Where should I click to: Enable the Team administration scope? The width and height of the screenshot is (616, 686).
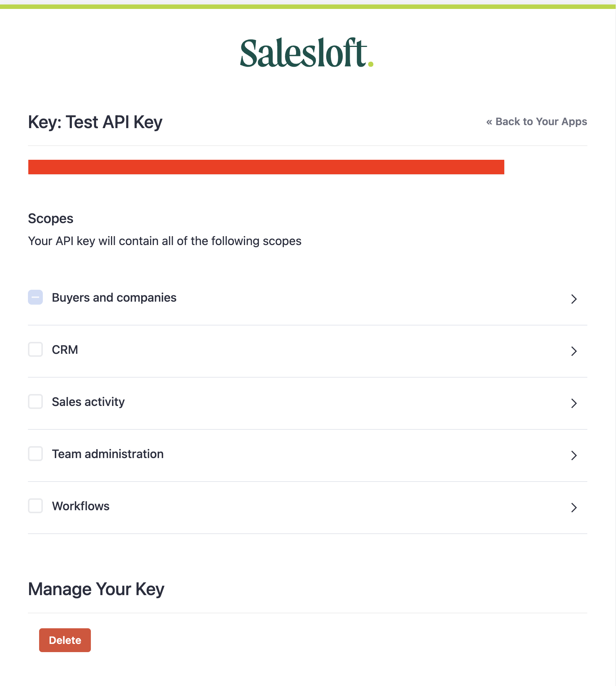pyautogui.click(x=35, y=454)
